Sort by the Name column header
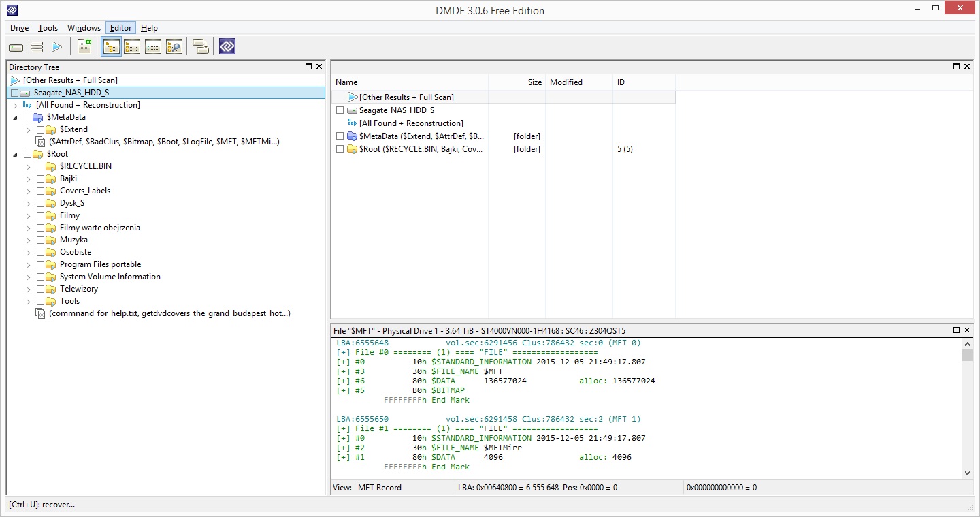The image size is (980, 517). tap(410, 82)
